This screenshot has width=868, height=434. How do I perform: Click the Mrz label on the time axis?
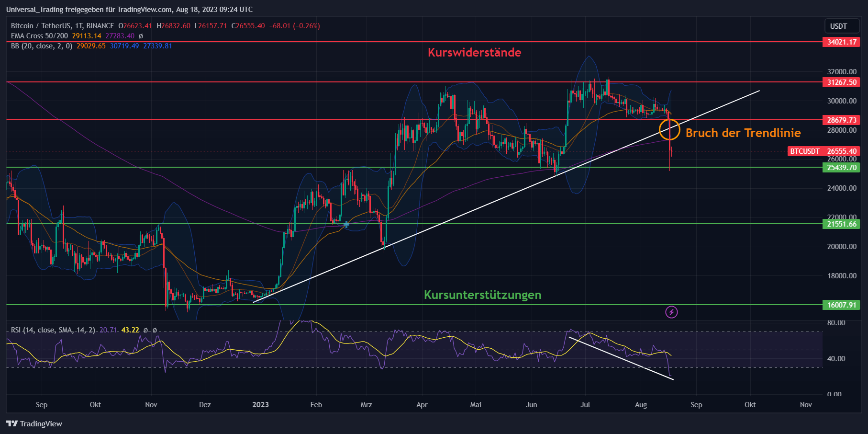tap(366, 405)
